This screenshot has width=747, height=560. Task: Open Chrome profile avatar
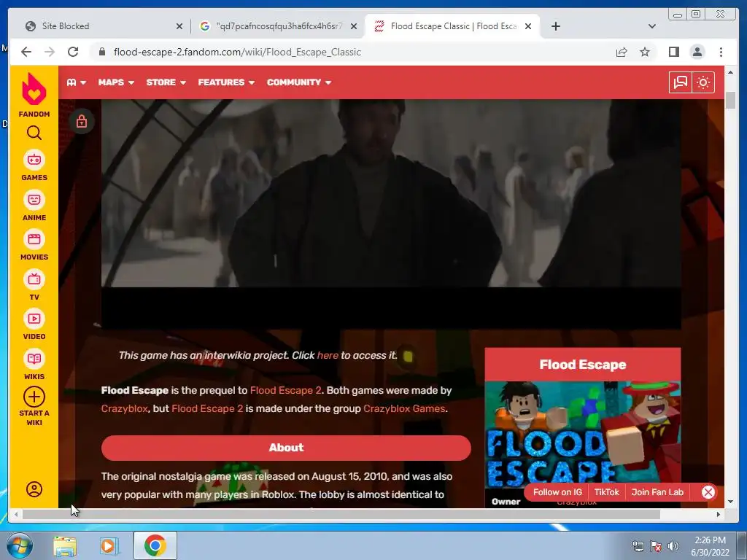(x=697, y=52)
